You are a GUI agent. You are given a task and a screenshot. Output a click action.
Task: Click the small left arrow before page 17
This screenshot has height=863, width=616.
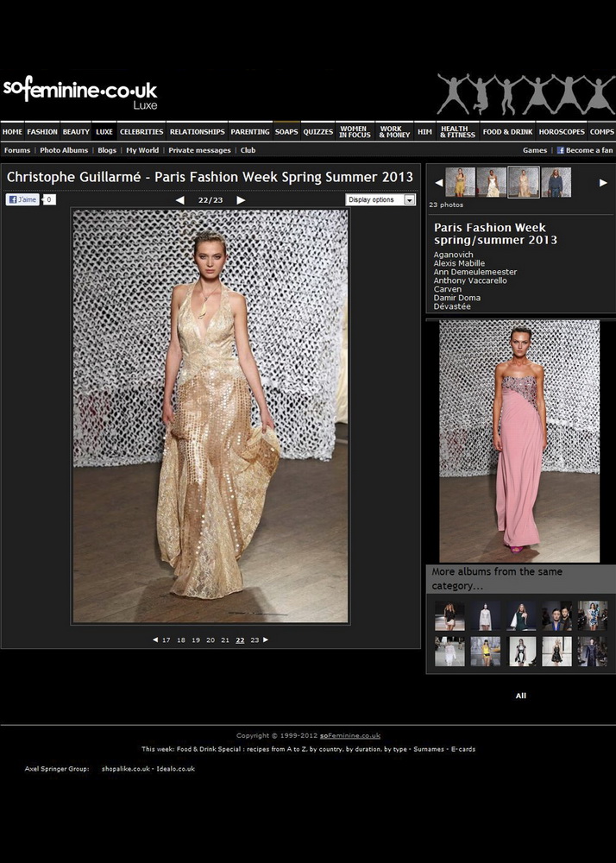click(155, 639)
